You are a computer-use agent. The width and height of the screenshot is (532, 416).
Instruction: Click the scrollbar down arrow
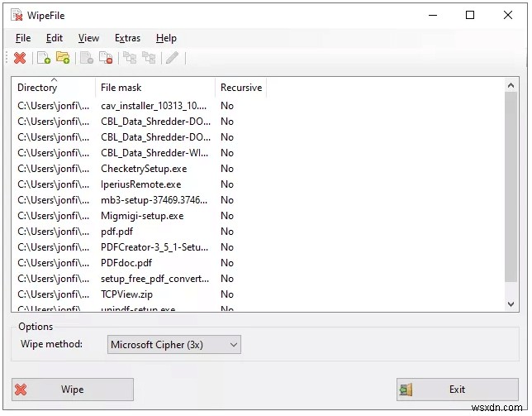pos(511,304)
